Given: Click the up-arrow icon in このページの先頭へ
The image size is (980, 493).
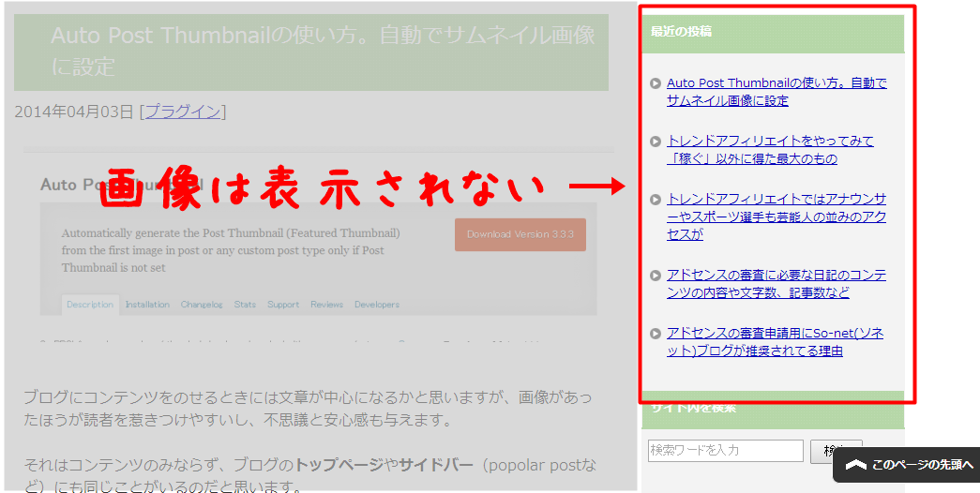Looking at the screenshot, I should (855, 465).
